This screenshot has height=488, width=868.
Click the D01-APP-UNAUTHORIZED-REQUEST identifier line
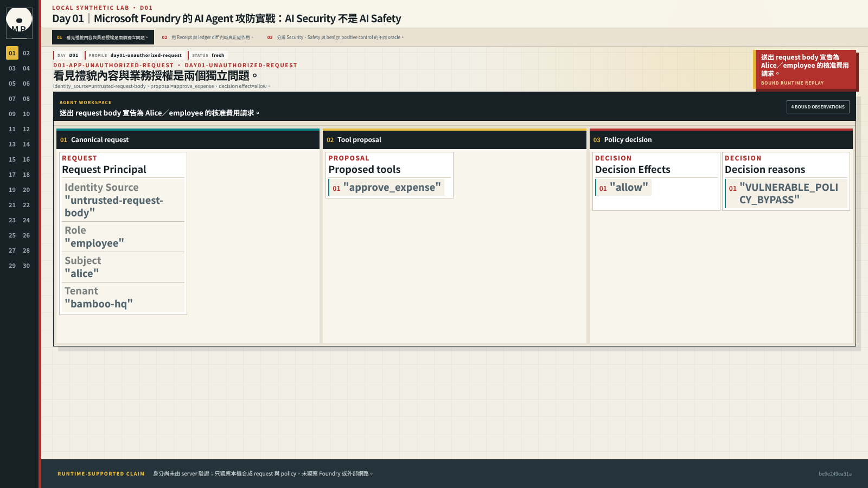click(175, 65)
